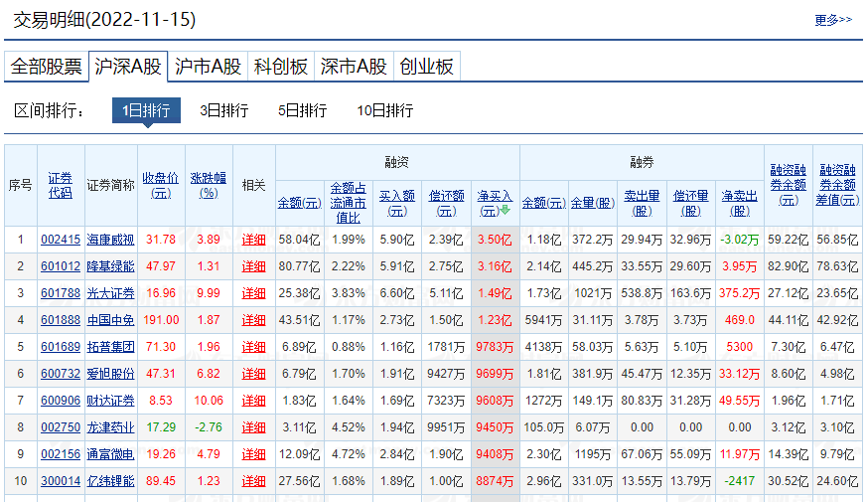Open stock code 002415
Screen dimensions: 868x502
click(61, 240)
